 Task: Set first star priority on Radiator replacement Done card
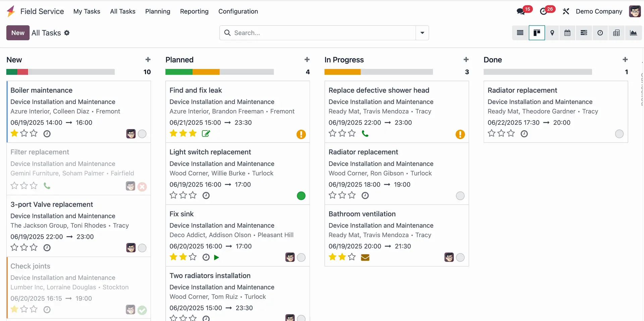(491, 133)
